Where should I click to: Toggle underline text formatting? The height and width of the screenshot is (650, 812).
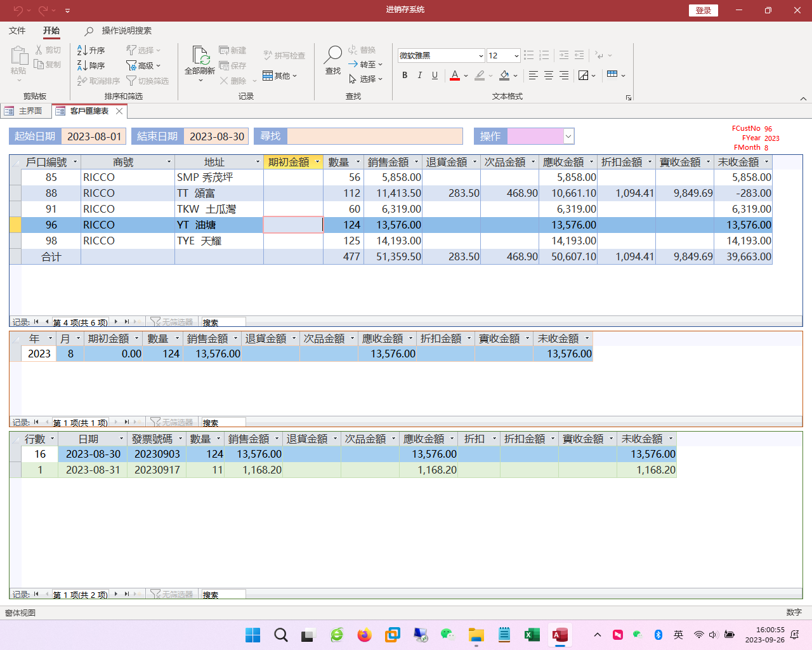click(x=435, y=76)
